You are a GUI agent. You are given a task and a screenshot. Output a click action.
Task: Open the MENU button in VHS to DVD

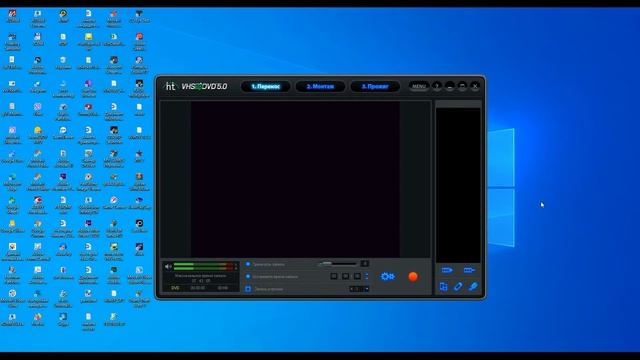click(419, 86)
